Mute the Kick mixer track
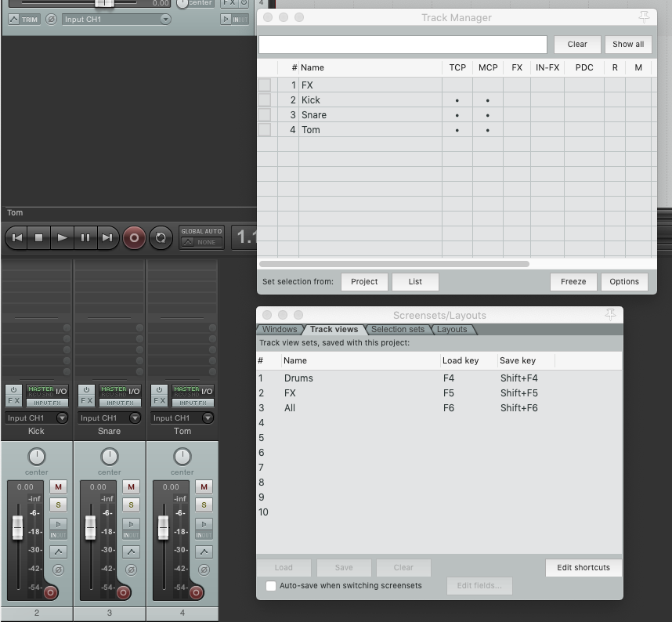Viewport: 672px width, 622px height. (x=58, y=486)
